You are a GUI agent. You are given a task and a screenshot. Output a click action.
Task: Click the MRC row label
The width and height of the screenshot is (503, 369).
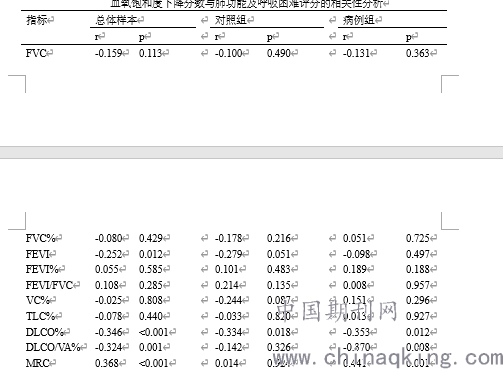pos(38,363)
